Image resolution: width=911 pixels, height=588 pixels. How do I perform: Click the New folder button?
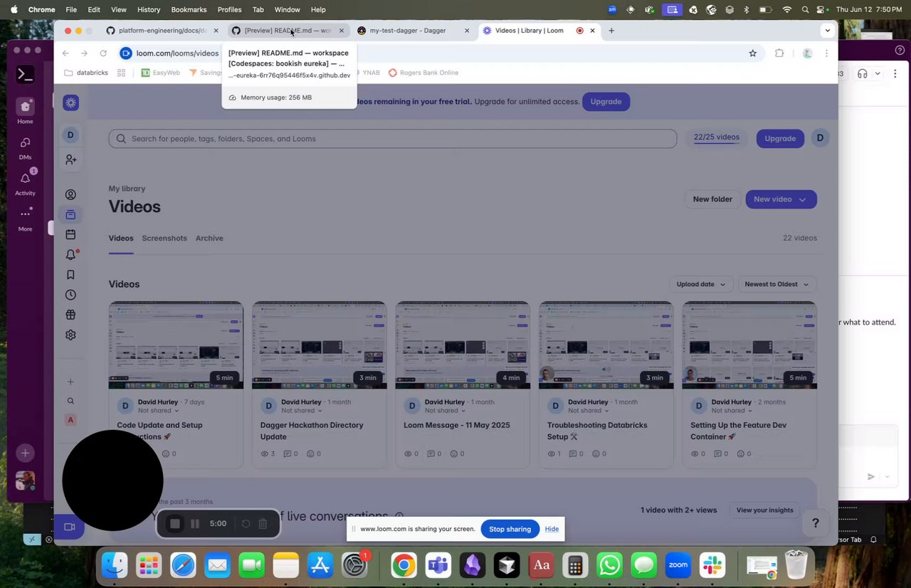click(712, 199)
